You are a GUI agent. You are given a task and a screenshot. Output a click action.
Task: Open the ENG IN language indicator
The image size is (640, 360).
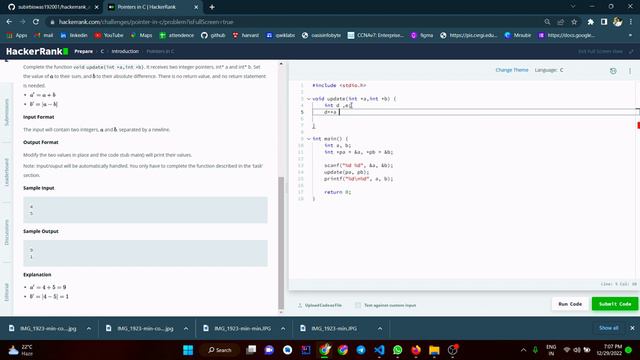551,350
